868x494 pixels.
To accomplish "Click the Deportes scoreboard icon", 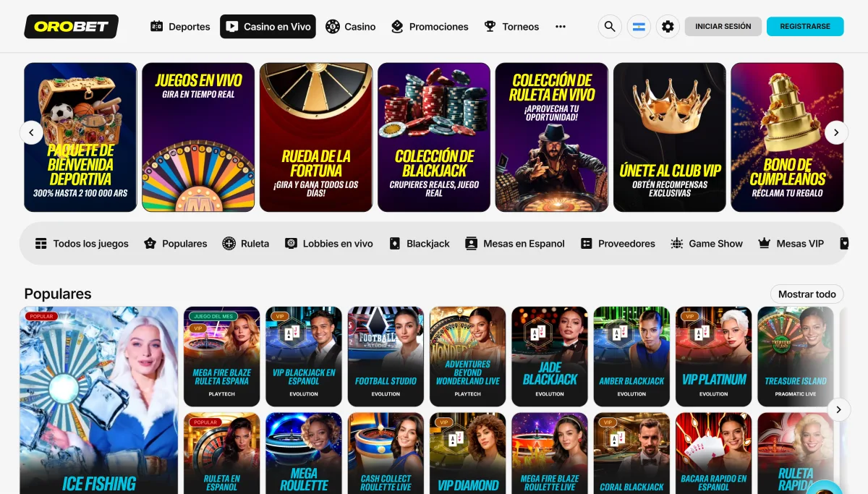I will 156,26.
